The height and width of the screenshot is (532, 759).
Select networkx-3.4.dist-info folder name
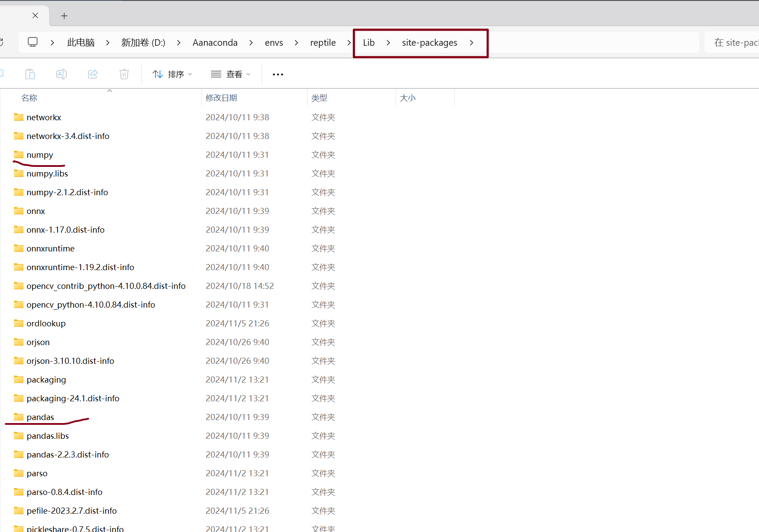tap(68, 136)
